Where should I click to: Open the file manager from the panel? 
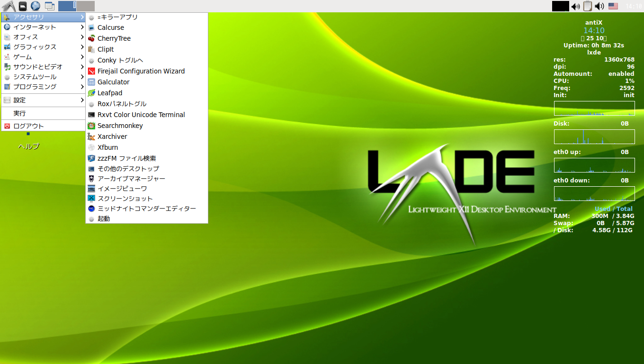pos(22,6)
